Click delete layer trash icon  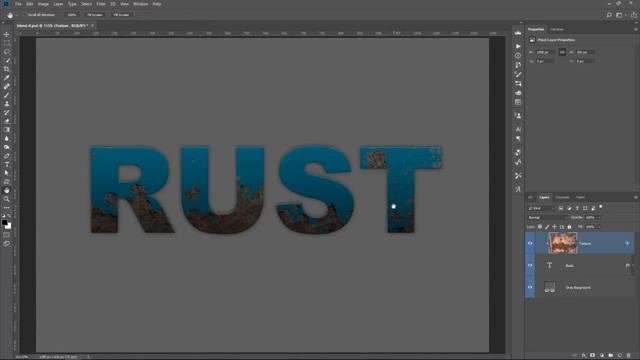629,356
